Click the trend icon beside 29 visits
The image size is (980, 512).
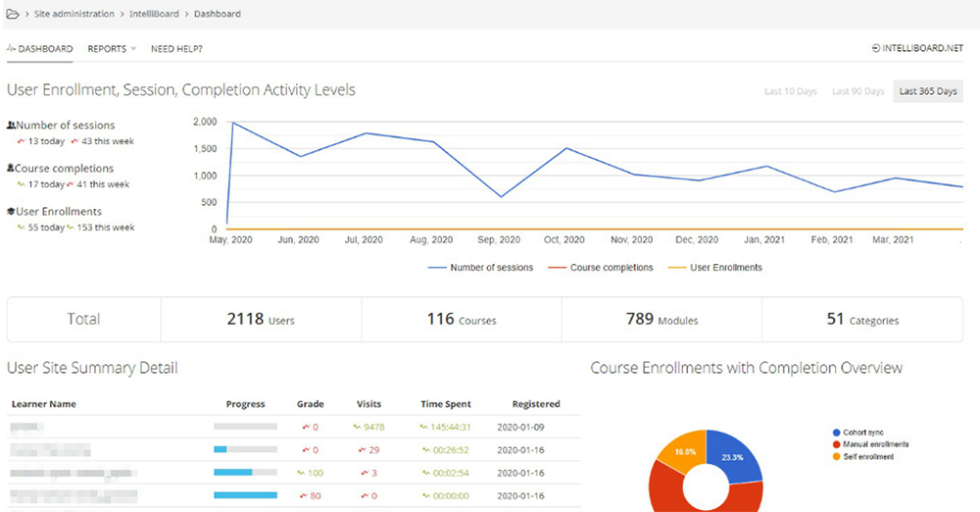coord(363,450)
